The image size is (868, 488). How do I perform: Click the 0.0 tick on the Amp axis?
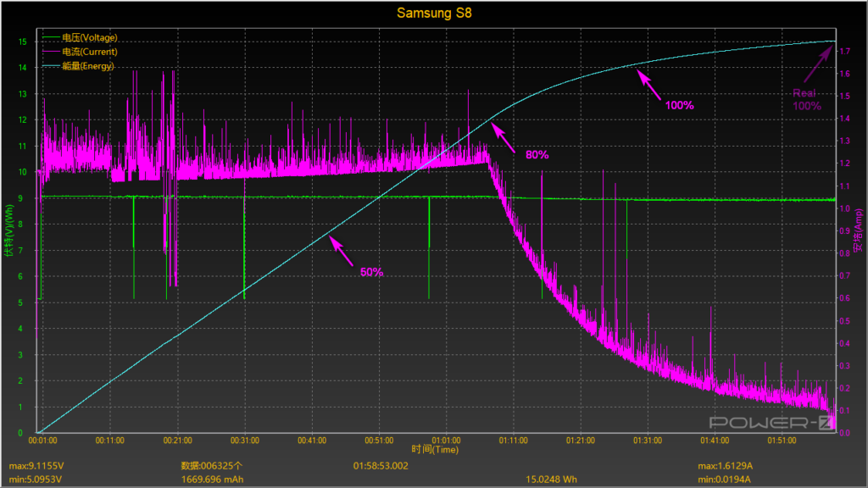845,433
